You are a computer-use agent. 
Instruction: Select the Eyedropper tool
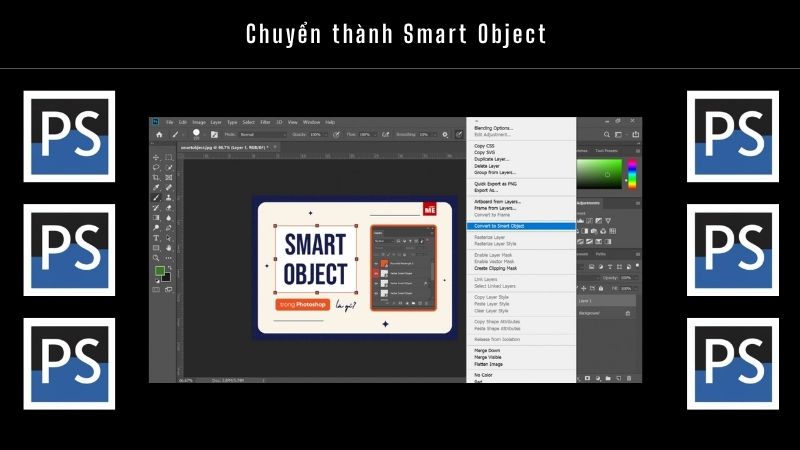tap(156, 187)
